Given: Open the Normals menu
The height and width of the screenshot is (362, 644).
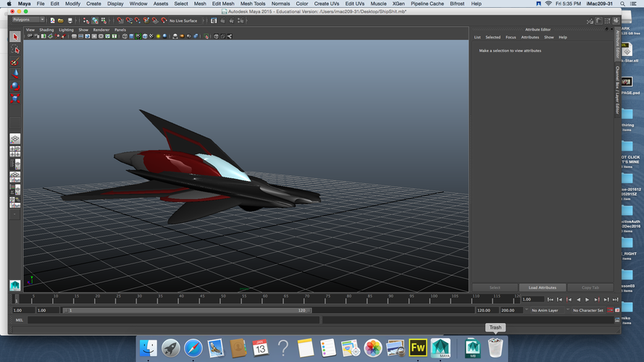Looking at the screenshot, I should (x=280, y=4).
